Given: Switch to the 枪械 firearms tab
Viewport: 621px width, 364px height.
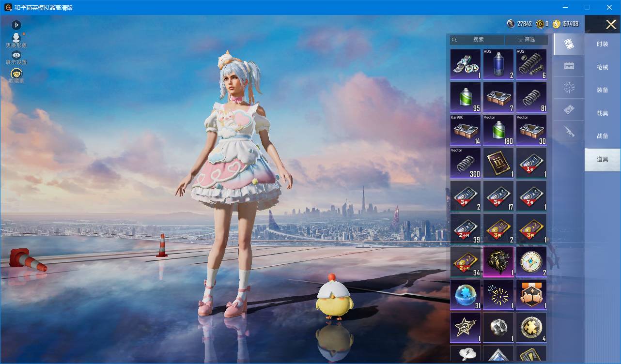Looking at the screenshot, I should (x=603, y=67).
